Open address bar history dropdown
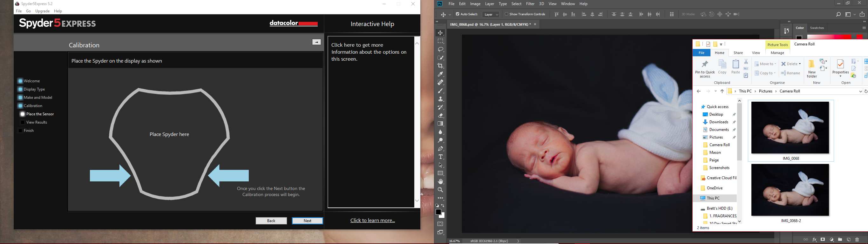The image size is (868, 244). pyautogui.click(x=860, y=91)
